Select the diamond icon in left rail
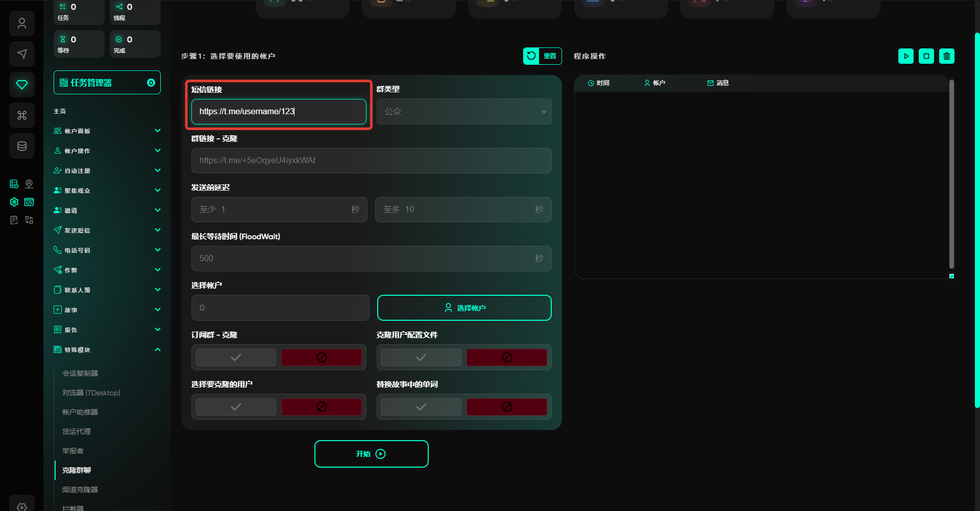Image resolution: width=980 pixels, height=511 pixels. [x=22, y=85]
